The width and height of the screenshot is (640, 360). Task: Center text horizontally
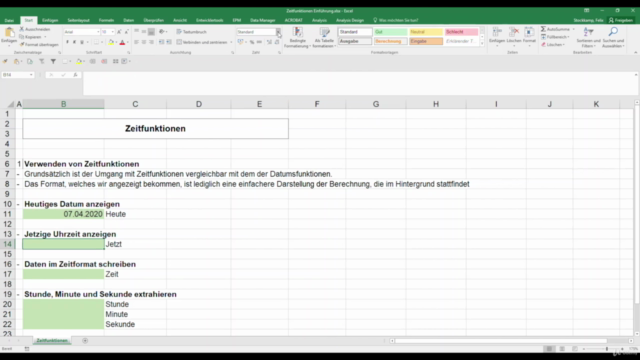click(x=144, y=42)
